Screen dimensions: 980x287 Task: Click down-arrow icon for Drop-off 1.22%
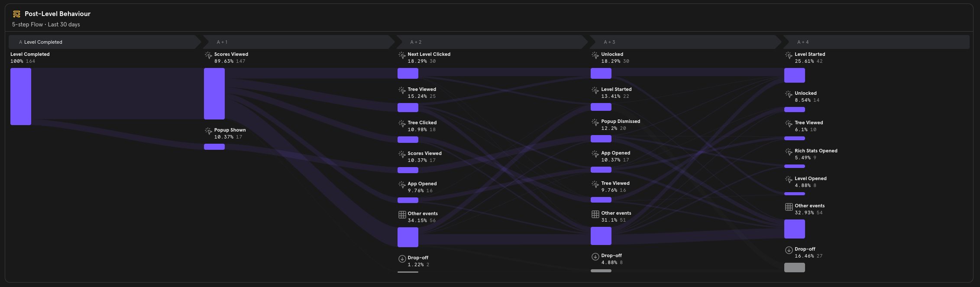(402, 259)
